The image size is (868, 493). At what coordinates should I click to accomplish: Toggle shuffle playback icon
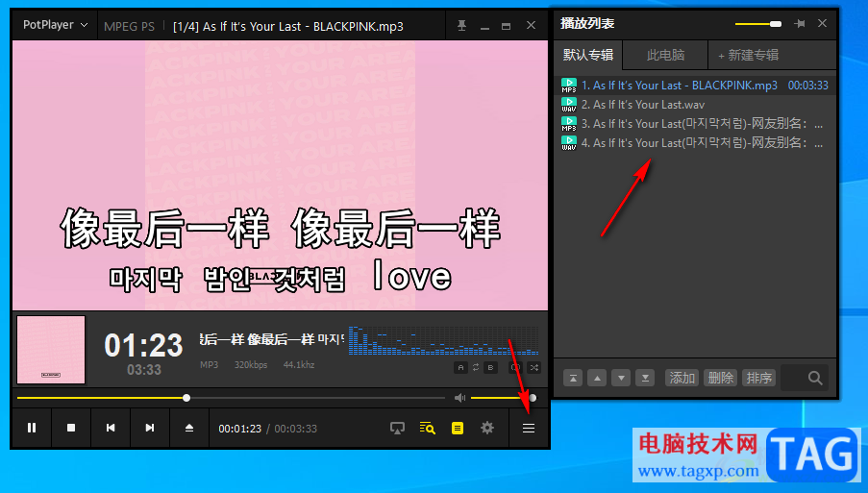pyautogui.click(x=534, y=367)
